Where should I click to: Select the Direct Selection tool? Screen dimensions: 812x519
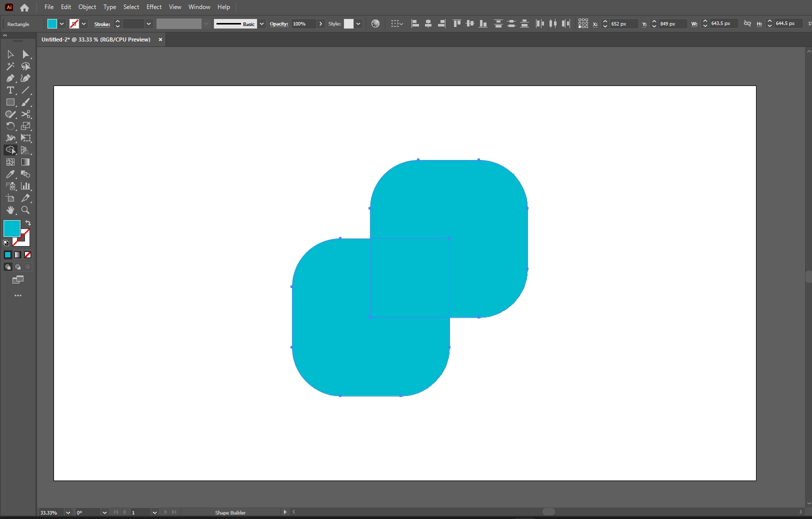pyautogui.click(x=25, y=54)
